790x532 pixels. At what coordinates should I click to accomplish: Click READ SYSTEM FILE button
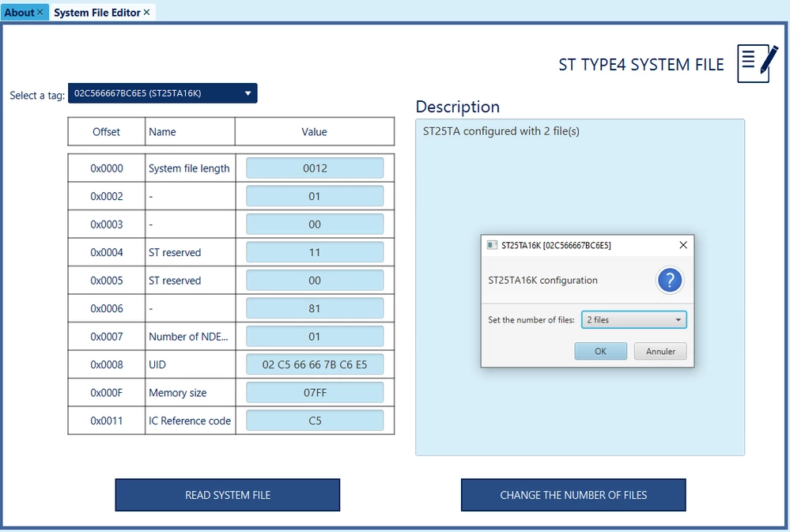point(227,495)
